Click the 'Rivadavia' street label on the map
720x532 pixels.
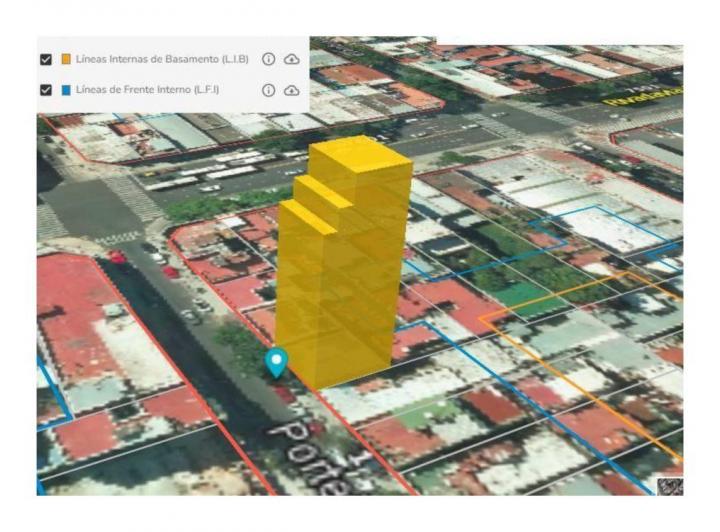click(643, 96)
